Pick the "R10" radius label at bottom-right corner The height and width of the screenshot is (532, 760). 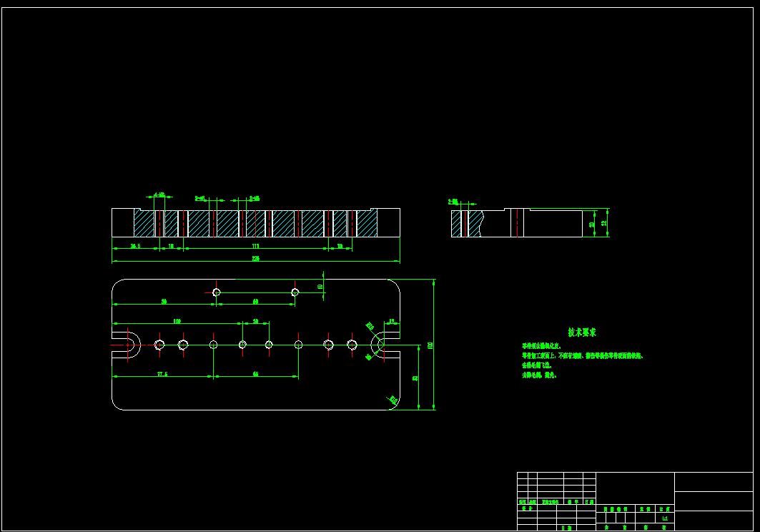click(393, 400)
